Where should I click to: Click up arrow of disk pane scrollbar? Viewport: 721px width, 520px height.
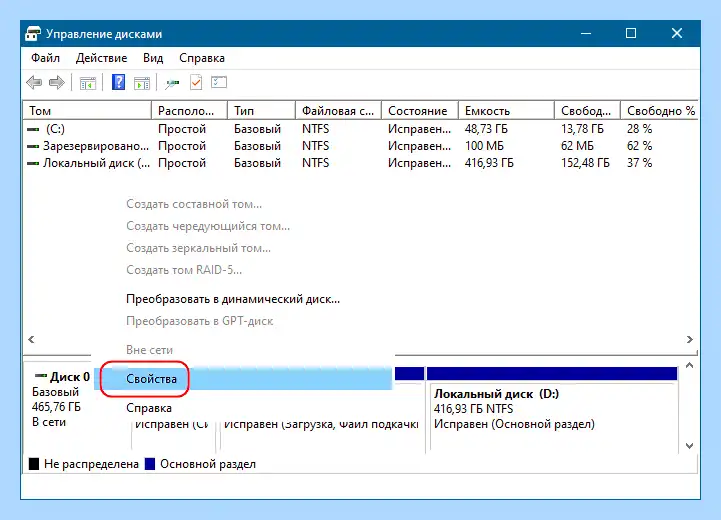click(x=689, y=366)
